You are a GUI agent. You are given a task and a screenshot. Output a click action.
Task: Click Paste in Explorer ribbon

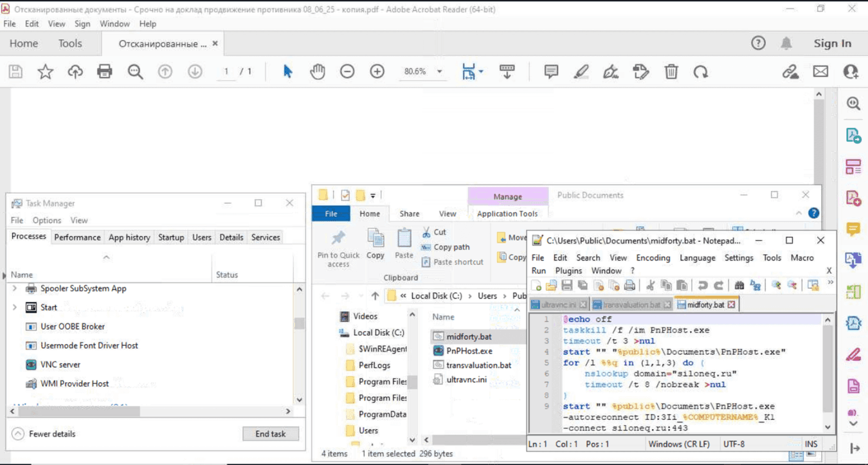[x=404, y=244]
